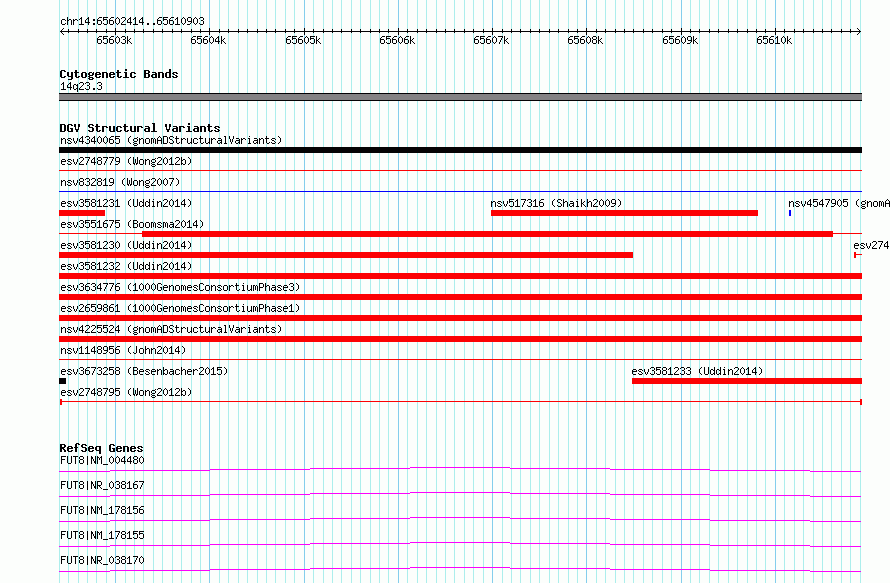Open variant esv3634776 (1000GenomesConsortiumPhase3) label

coord(180,287)
